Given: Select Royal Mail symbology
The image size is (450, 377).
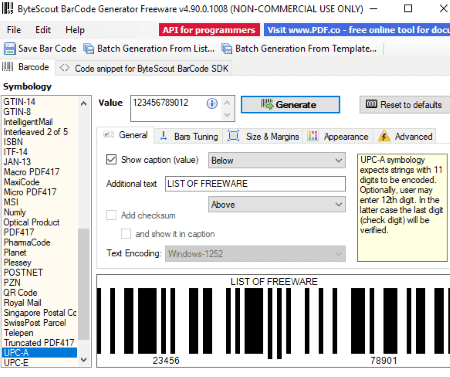Looking at the screenshot, I should click(x=39, y=303).
